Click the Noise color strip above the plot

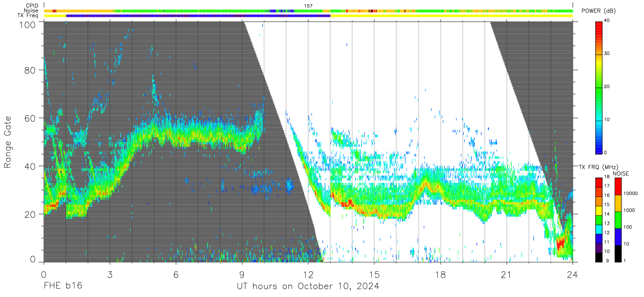(308, 10)
